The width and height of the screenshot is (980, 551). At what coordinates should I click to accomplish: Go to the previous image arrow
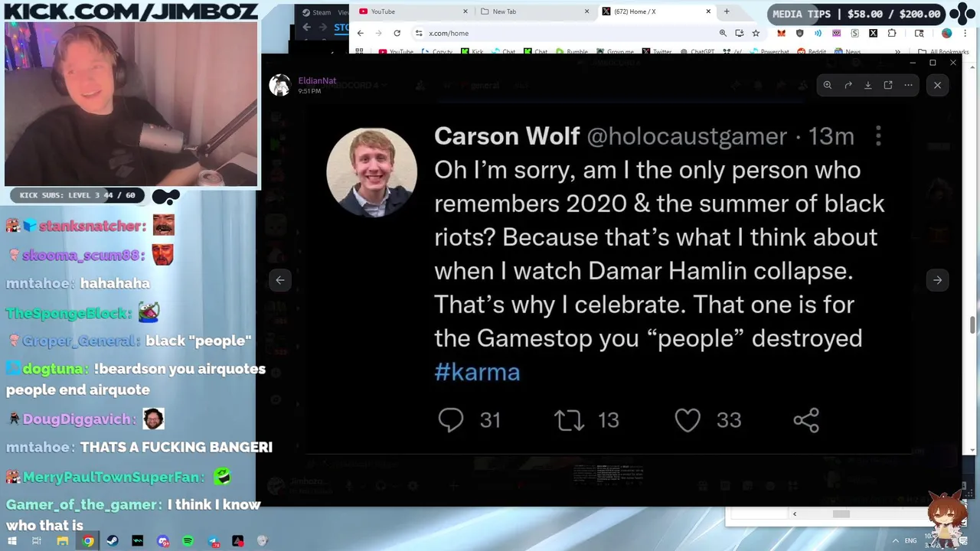[280, 280]
